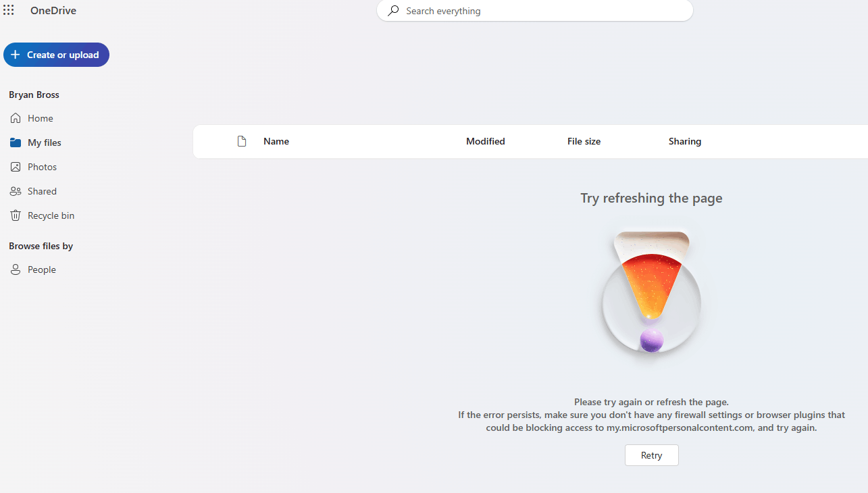The image size is (868, 493).
Task: Click the Home house icon
Action: [16, 118]
